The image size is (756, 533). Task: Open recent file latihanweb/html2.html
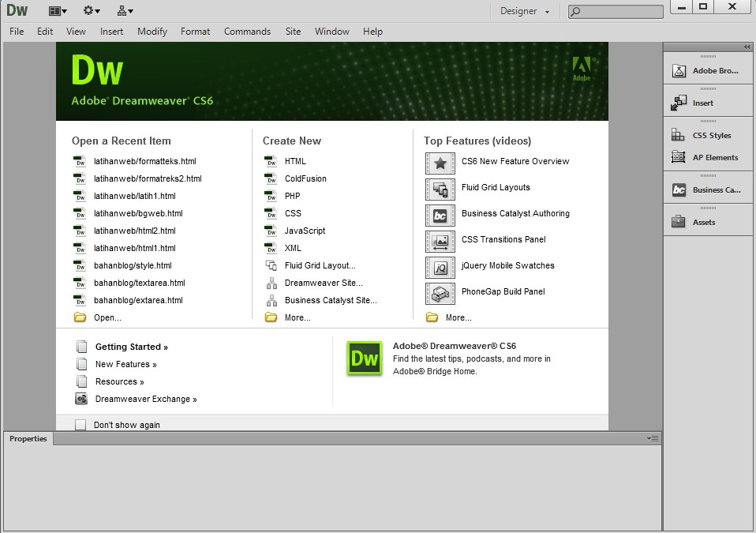[x=134, y=231]
